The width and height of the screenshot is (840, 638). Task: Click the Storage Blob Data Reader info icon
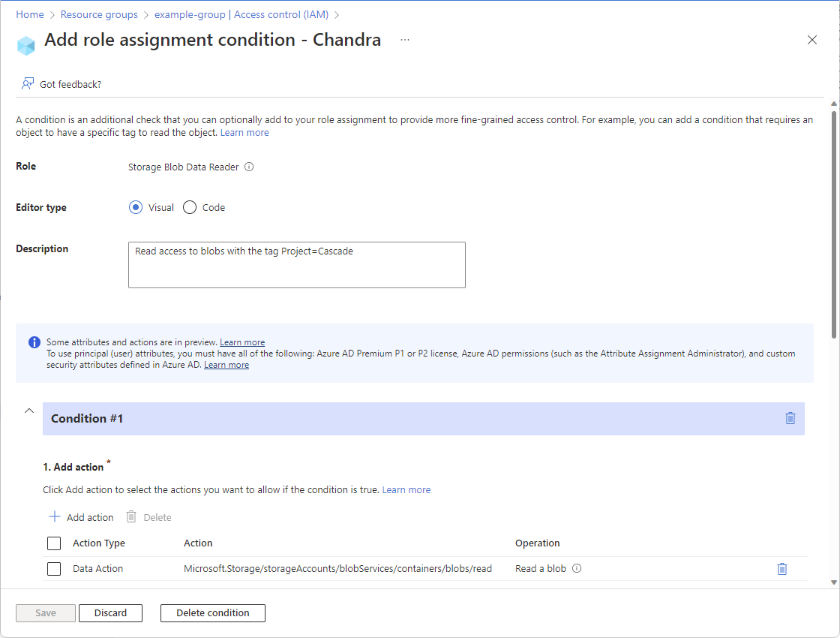249,167
